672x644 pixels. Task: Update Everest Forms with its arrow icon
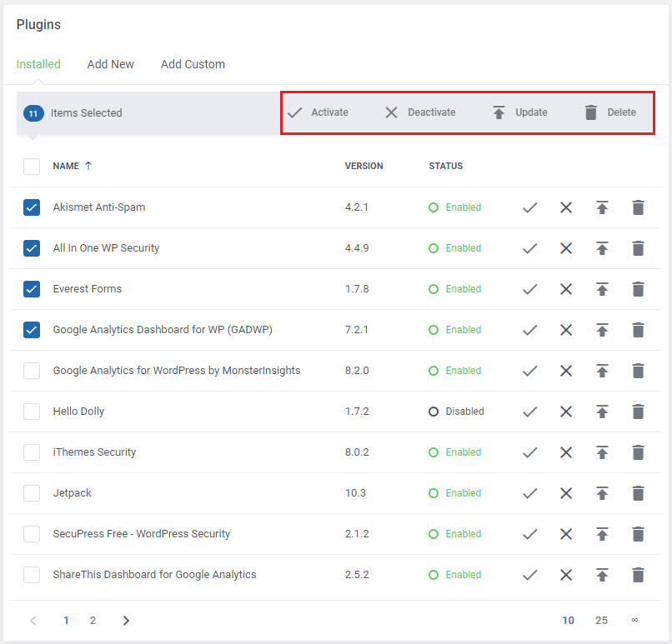[x=602, y=289]
